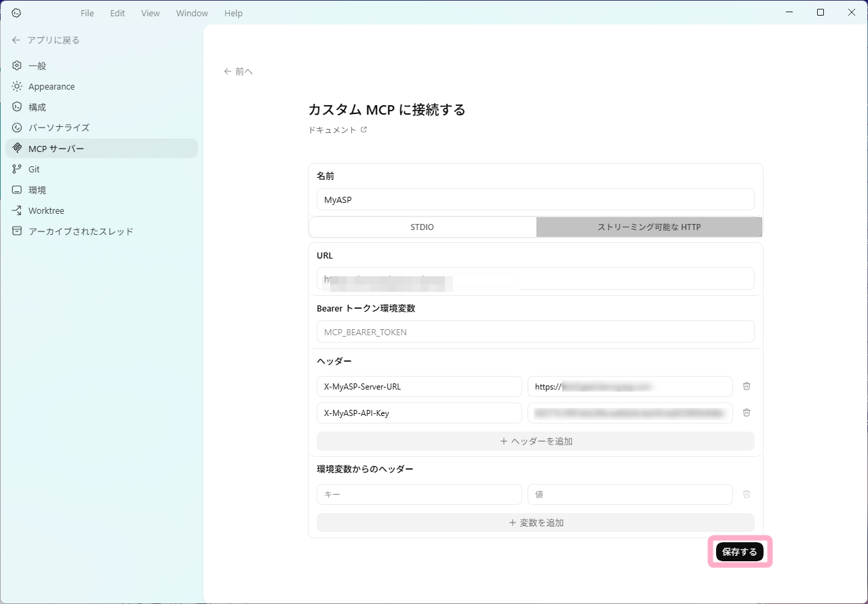Click the 名前 field containing MyASP

[535, 200]
